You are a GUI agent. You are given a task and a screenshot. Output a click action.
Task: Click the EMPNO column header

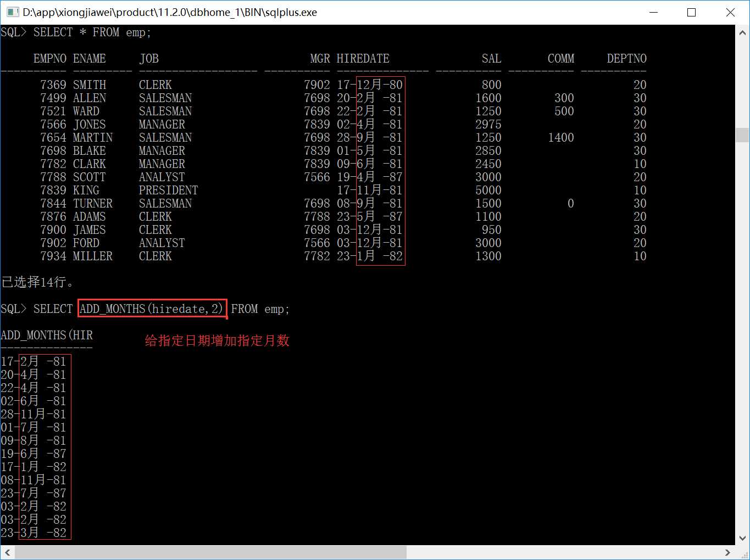pos(50,59)
